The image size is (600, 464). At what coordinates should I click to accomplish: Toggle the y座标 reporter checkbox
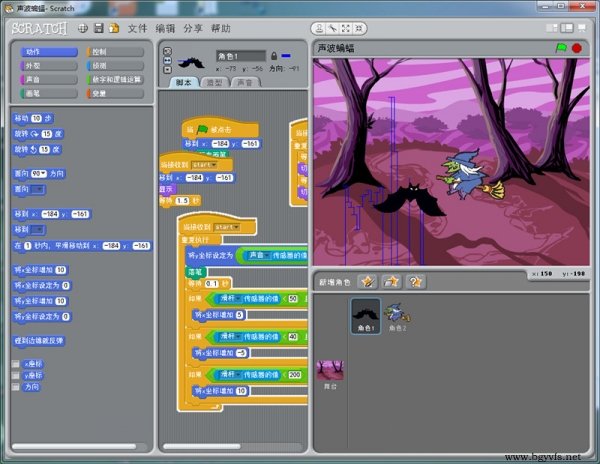[16, 376]
